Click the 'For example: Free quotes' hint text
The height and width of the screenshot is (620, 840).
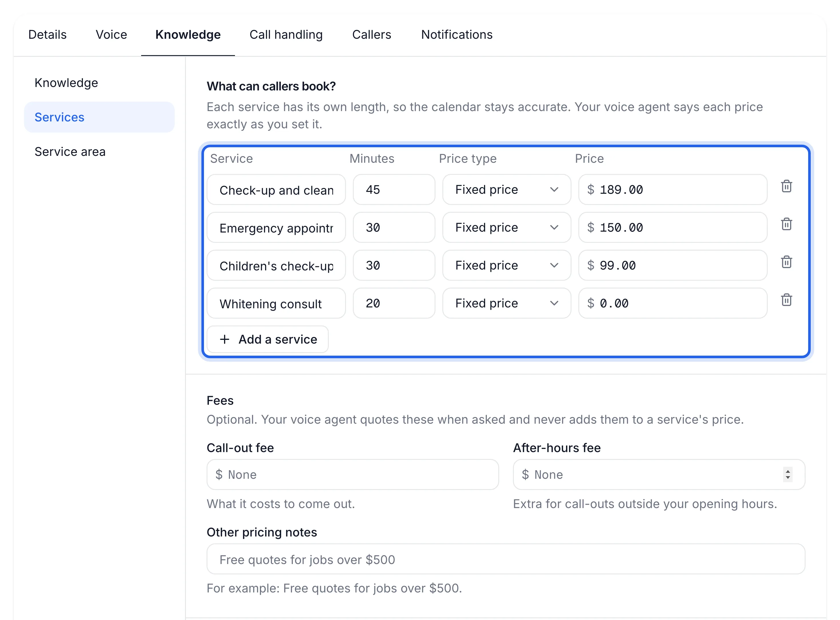(x=335, y=588)
